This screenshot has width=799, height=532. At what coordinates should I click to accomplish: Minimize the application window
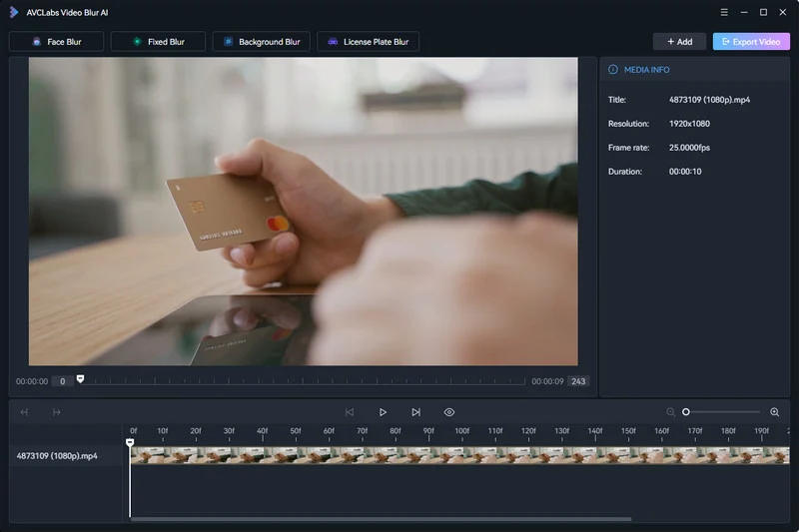pos(744,12)
